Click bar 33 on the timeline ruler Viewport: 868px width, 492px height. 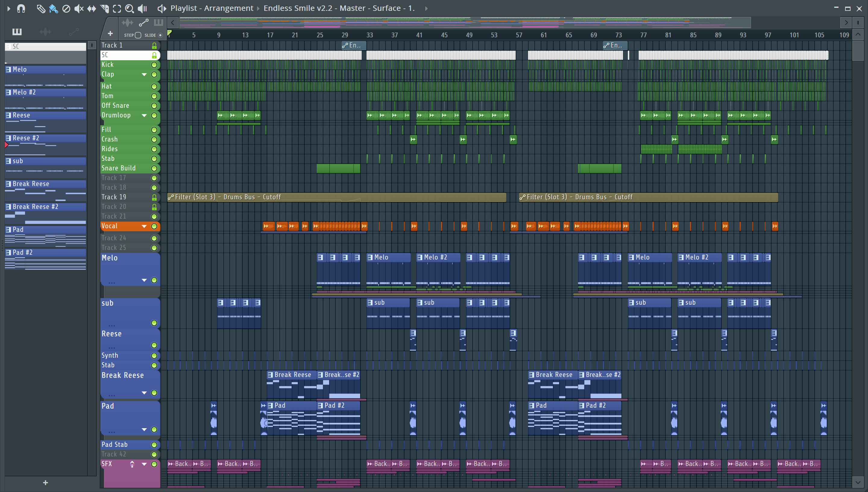pos(370,35)
